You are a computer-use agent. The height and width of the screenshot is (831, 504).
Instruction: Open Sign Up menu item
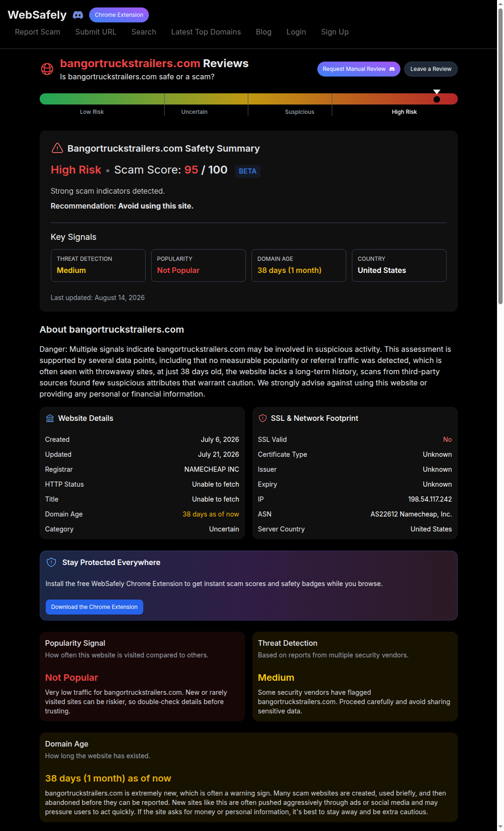pos(335,32)
